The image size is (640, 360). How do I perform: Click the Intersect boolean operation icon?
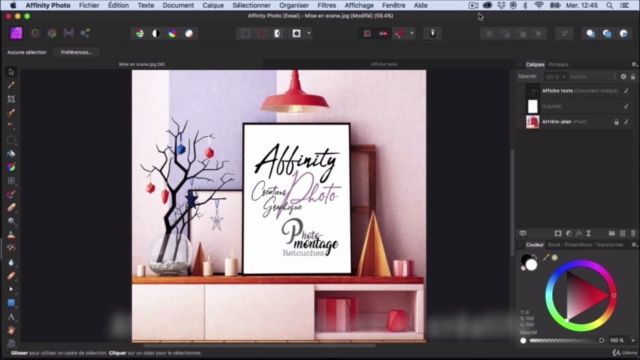624,33
